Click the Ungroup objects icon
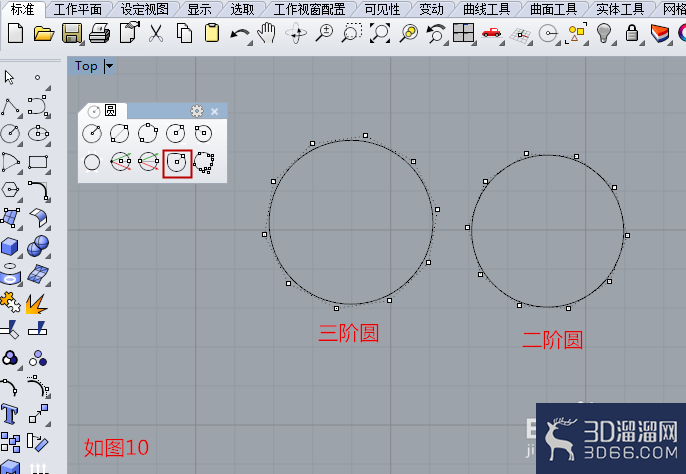Screen dimensions: 686x474 point(38,358)
